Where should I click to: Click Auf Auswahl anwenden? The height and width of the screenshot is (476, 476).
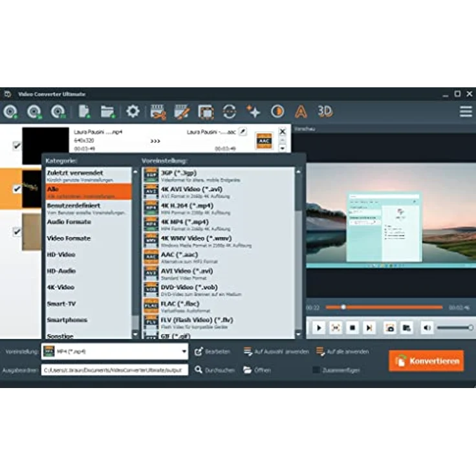click(x=276, y=352)
